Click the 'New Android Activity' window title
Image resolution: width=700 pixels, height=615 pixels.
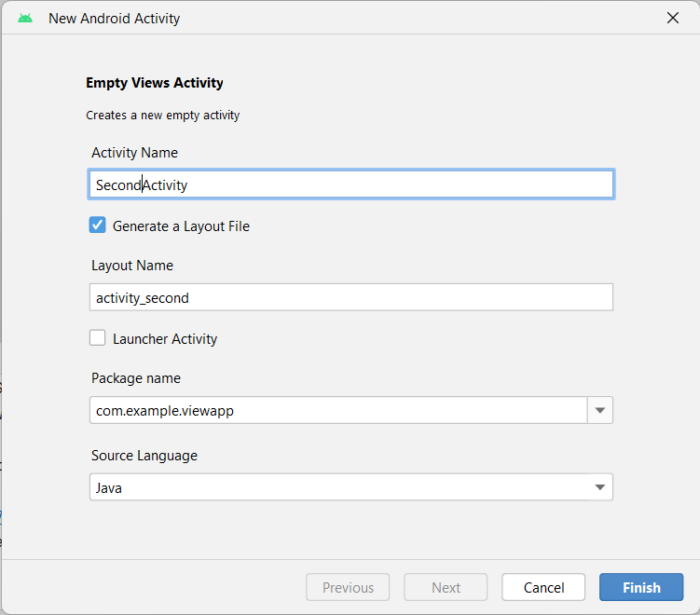point(114,18)
